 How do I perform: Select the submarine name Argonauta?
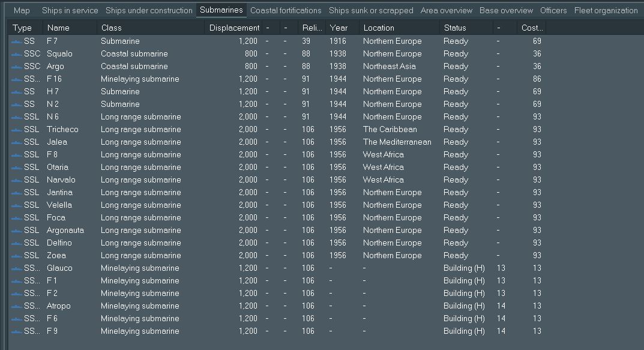click(65, 230)
